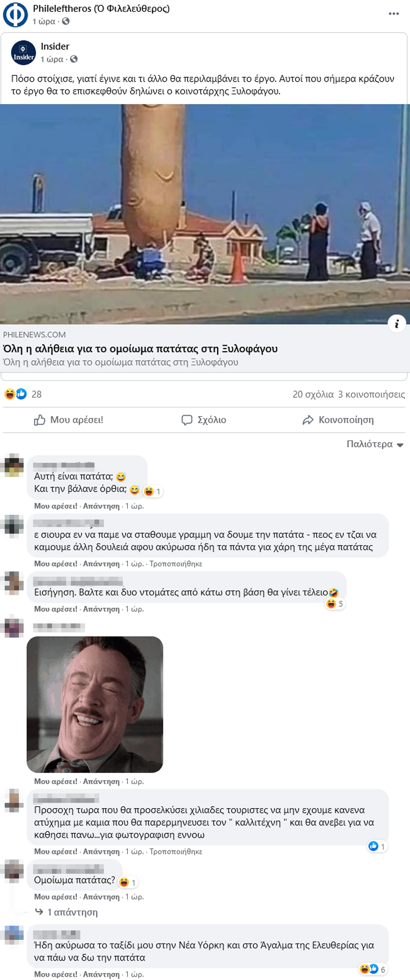
Task: Like the 'Ομοίωμα πατάτας?' comment
Action: pyautogui.click(x=55, y=896)
